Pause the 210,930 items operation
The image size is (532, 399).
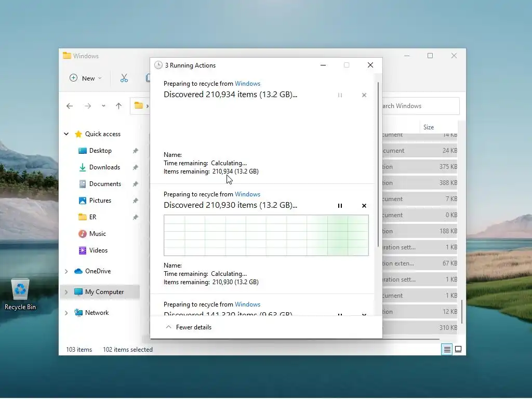coord(340,206)
